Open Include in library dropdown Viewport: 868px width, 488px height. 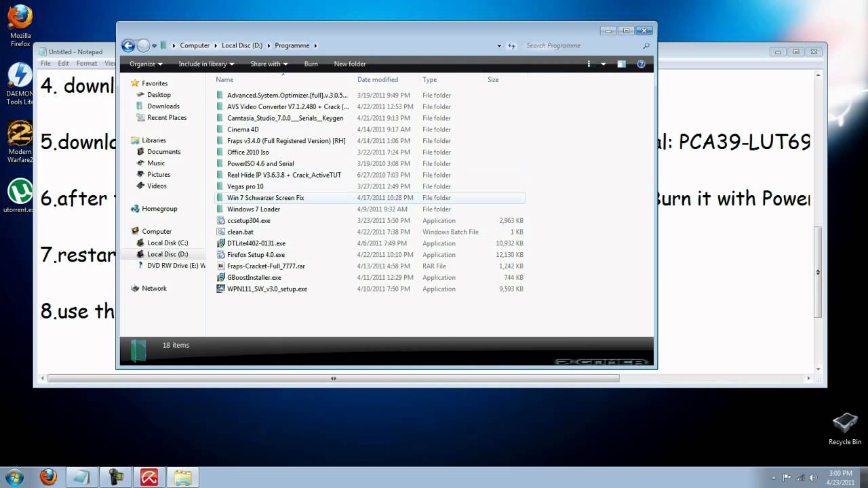pyautogui.click(x=206, y=64)
